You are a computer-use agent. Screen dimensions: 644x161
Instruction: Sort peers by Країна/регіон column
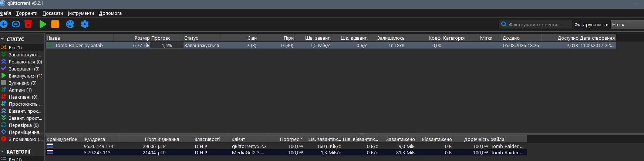tap(64, 139)
